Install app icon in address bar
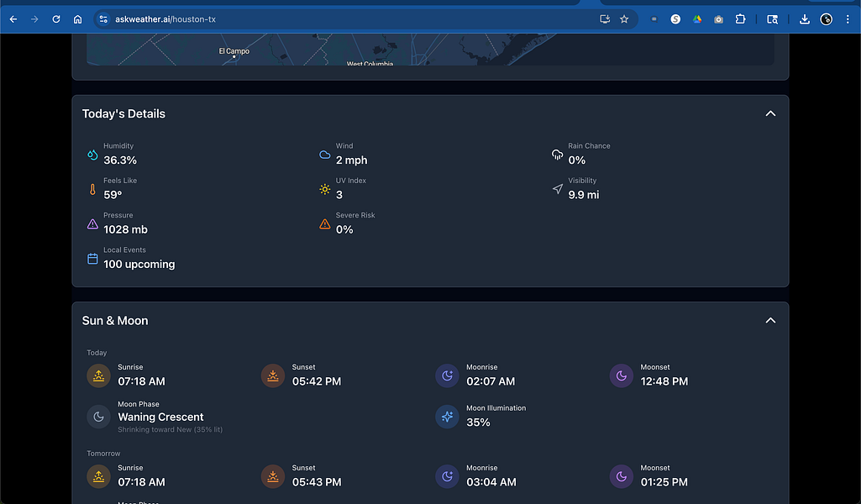The height and width of the screenshot is (504, 861). click(605, 19)
